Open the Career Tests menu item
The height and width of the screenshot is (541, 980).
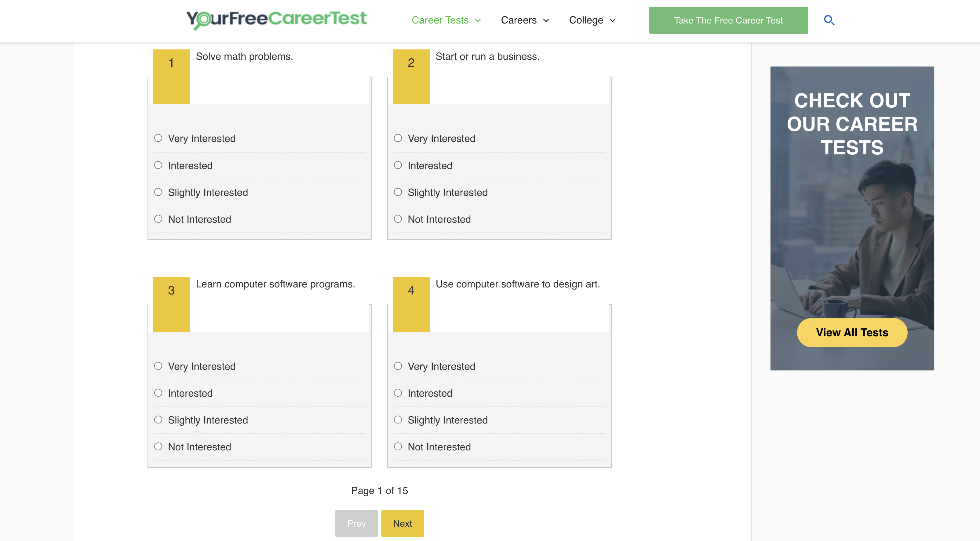pos(440,20)
